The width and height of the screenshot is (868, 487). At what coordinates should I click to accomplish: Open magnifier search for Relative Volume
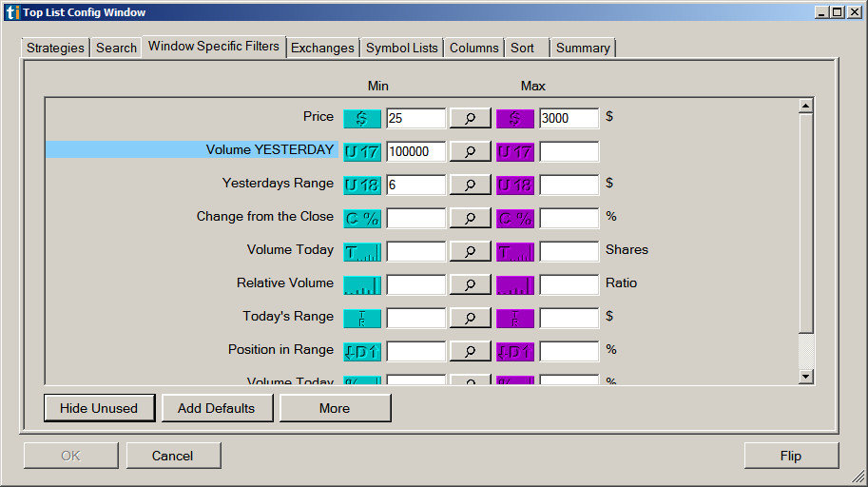click(x=470, y=284)
